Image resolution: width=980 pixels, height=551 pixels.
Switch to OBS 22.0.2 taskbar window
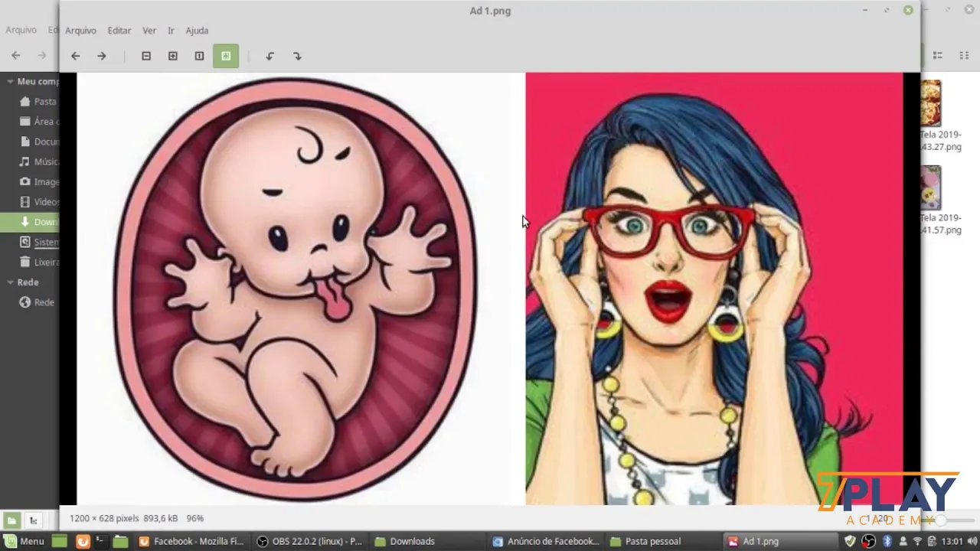pos(310,541)
